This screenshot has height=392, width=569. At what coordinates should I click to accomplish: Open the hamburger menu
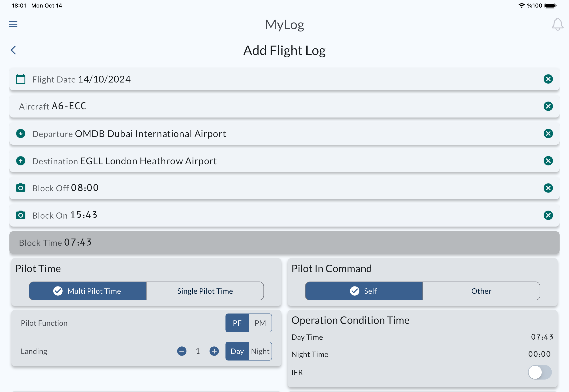coord(13,24)
